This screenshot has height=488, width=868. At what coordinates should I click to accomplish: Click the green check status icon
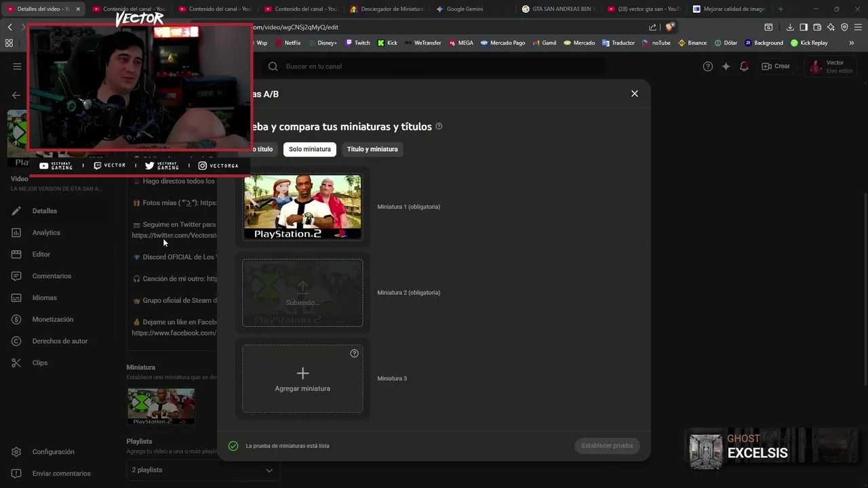click(x=233, y=446)
